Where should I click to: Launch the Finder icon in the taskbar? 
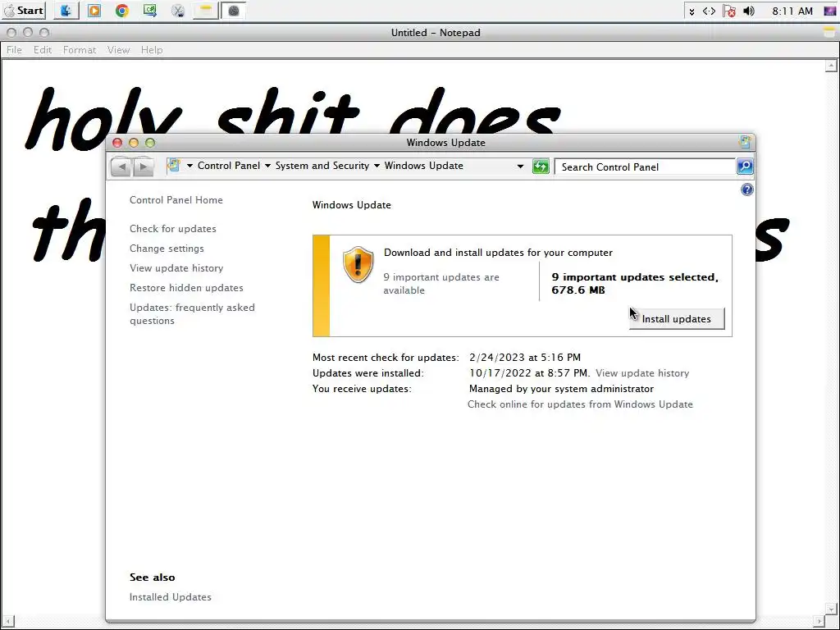[66, 10]
